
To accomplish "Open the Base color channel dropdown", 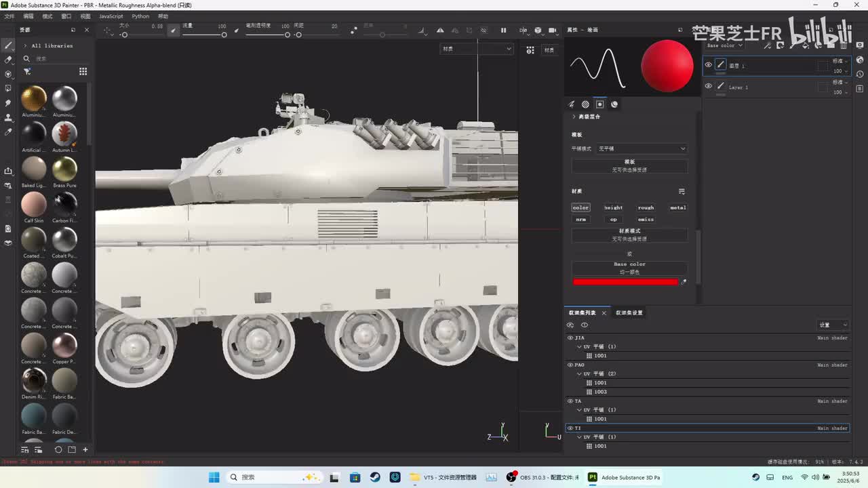I will point(724,45).
